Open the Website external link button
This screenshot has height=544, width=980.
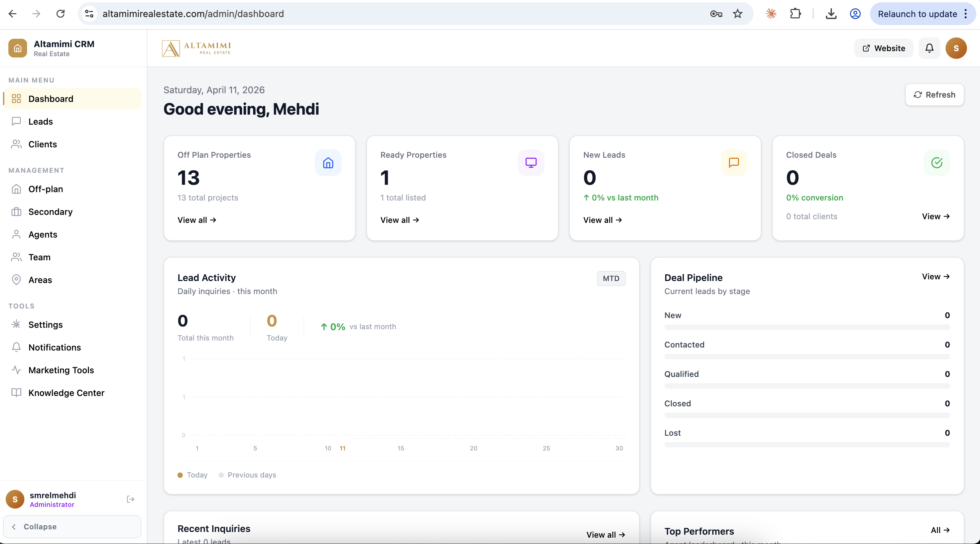[x=883, y=48]
